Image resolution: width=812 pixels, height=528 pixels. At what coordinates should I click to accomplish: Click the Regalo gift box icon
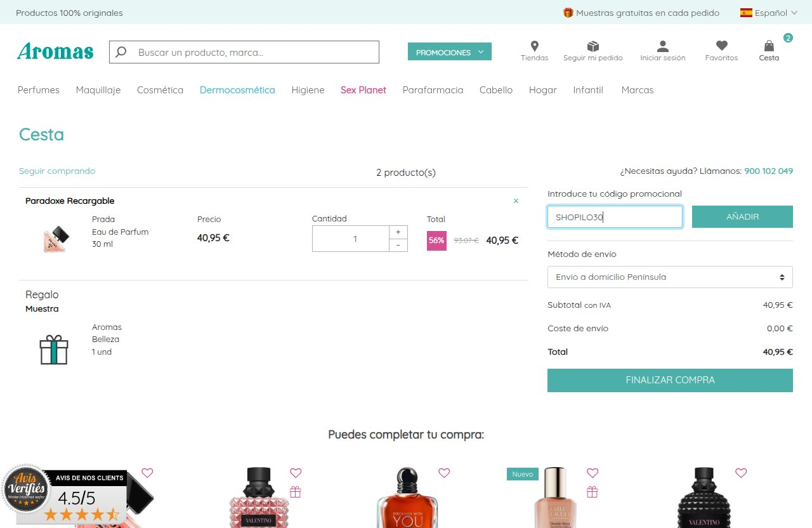(x=54, y=350)
